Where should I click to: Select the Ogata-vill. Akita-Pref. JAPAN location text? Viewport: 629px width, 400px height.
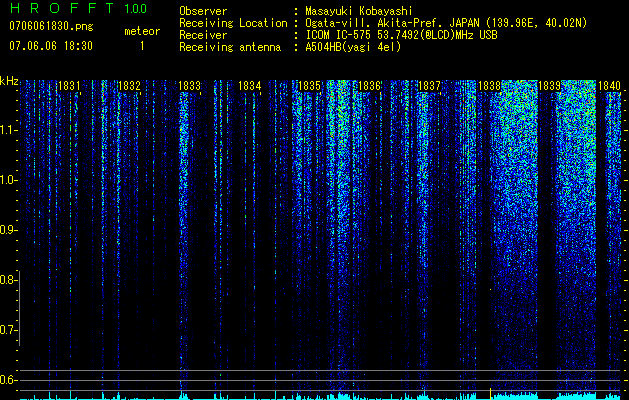click(446, 23)
